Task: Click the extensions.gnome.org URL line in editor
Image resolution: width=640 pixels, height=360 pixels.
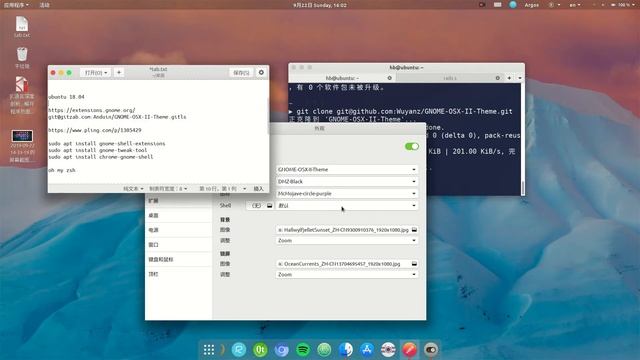Action: (92, 110)
